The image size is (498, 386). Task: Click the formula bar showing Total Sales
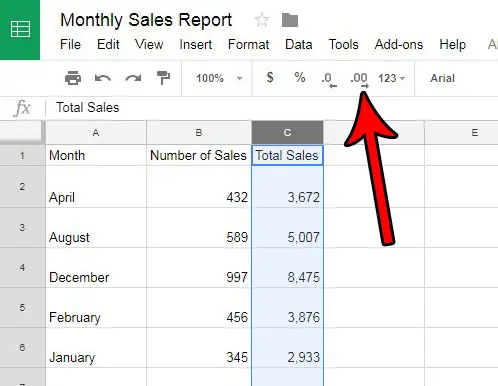pyautogui.click(x=272, y=108)
